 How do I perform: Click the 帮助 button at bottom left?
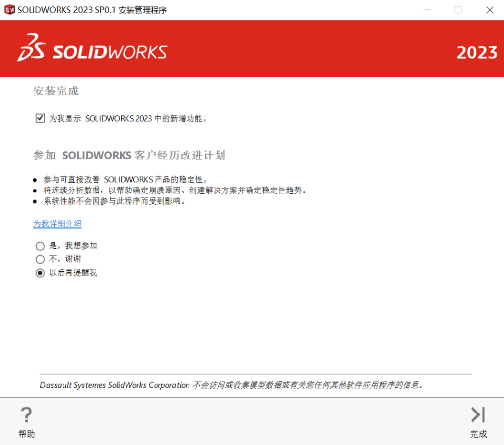coord(26,423)
